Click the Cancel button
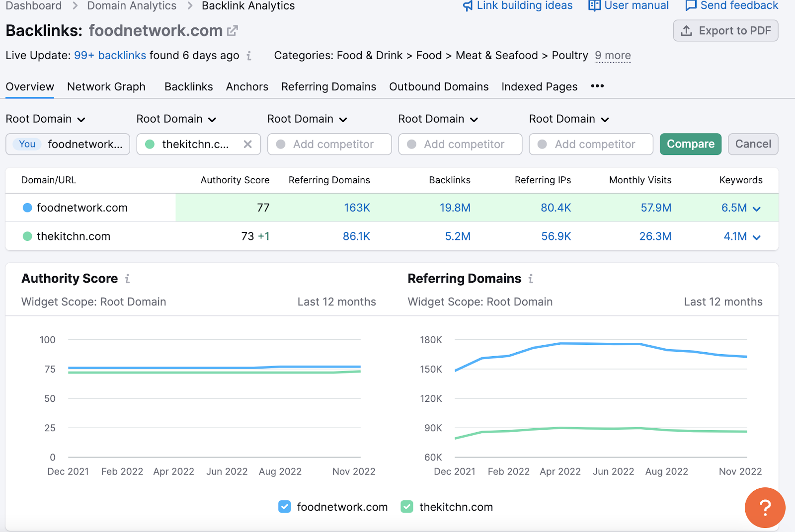 (753, 144)
